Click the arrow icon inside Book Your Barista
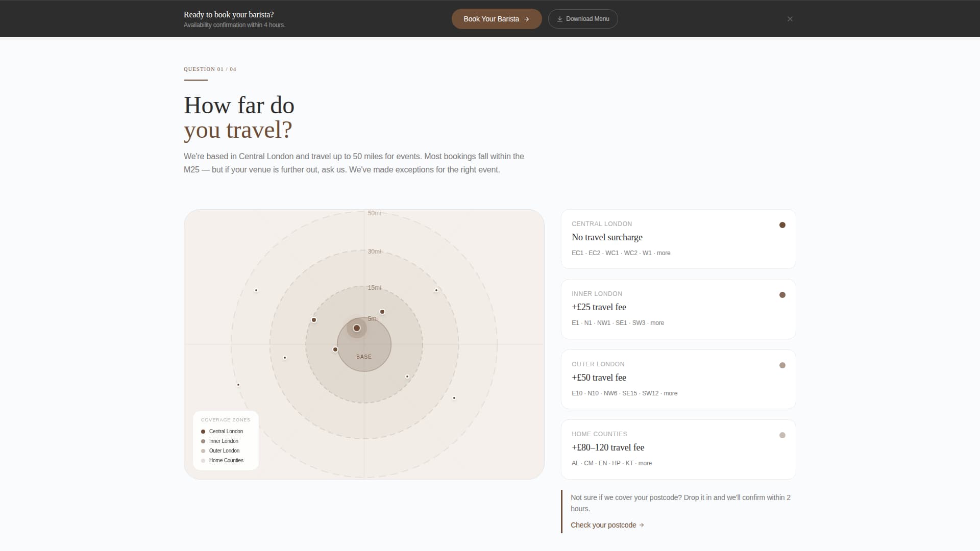 [526, 18]
